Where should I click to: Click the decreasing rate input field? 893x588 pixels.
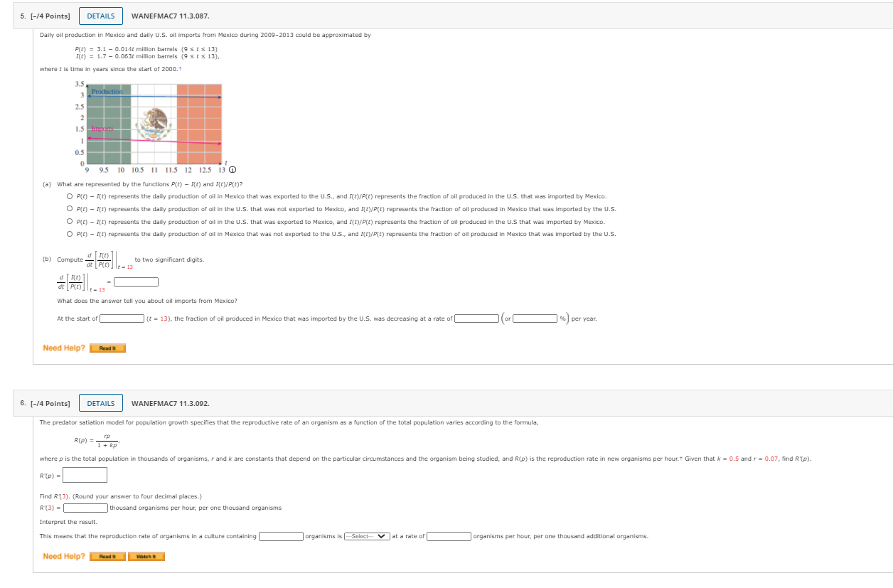coord(477,319)
